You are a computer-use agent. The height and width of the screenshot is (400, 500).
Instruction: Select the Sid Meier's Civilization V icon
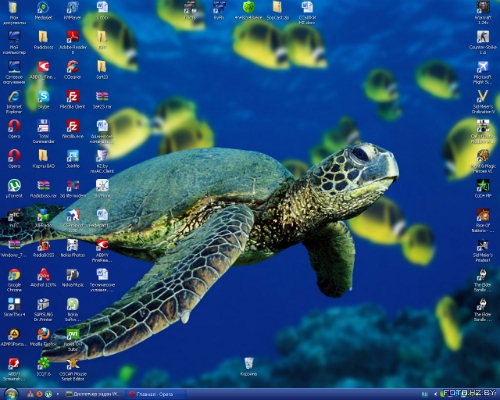point(483,102)
